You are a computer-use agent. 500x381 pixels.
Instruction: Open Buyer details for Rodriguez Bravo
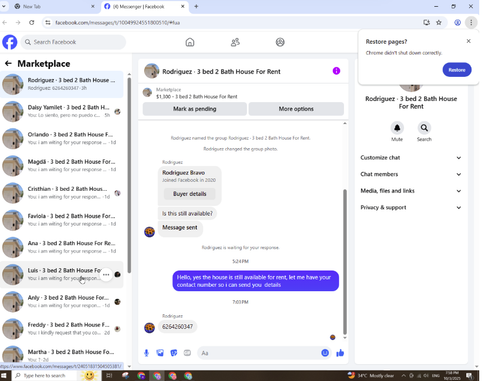pos(189,194)
